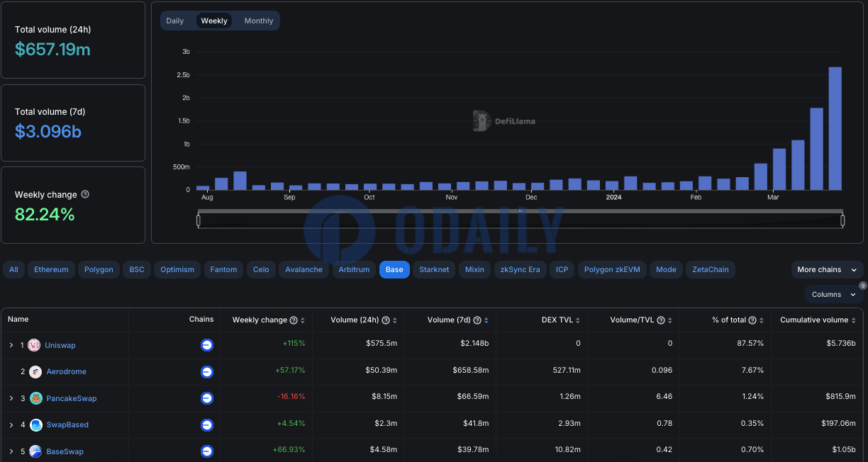Expand the SwapBased row
Image resolution: width=868 pixels, height=462 pixels.
coord(11,424)
